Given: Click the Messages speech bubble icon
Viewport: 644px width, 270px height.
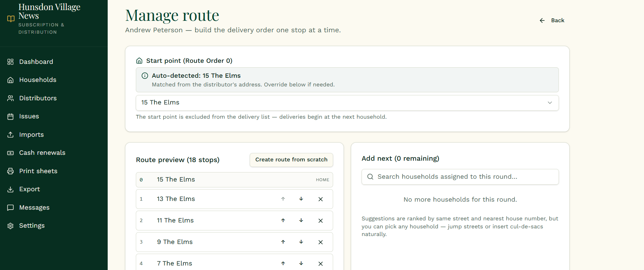Looking at the screenshot, I should click(x=10, y=208).
